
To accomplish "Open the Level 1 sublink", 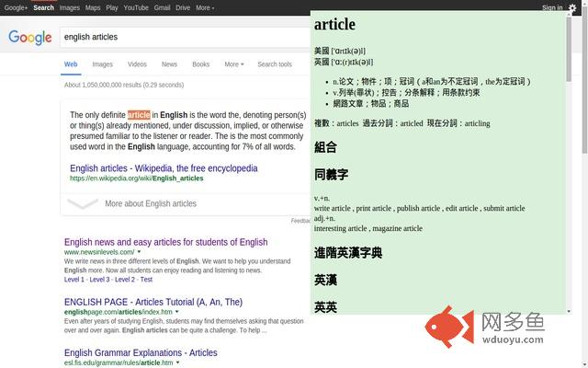I will pyautogui.click(x=73, y=280).
